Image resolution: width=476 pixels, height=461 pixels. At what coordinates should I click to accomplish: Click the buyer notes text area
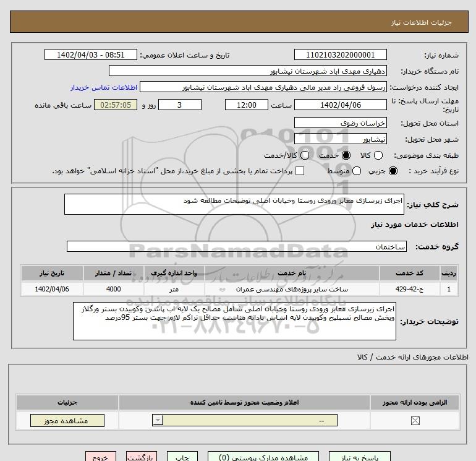click(x=234, y=321)
